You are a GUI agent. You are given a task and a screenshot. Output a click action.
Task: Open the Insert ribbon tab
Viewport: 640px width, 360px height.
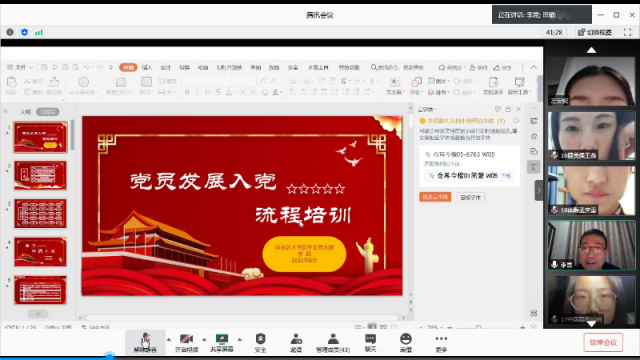[x=147, y=67]
